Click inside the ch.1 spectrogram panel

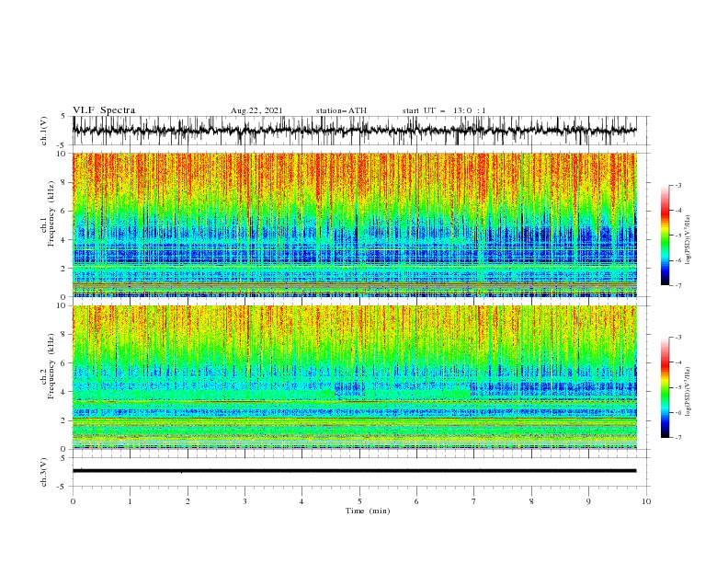pos(354,224)
